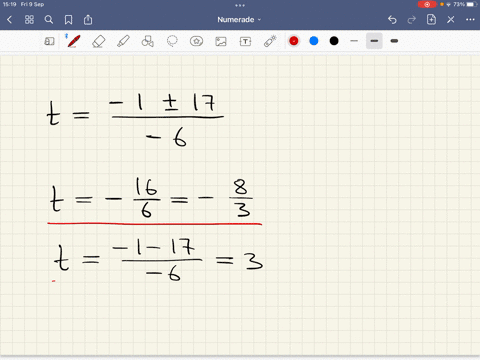
Task: Tap the red screen recording indicator
Action: (427, 4)
